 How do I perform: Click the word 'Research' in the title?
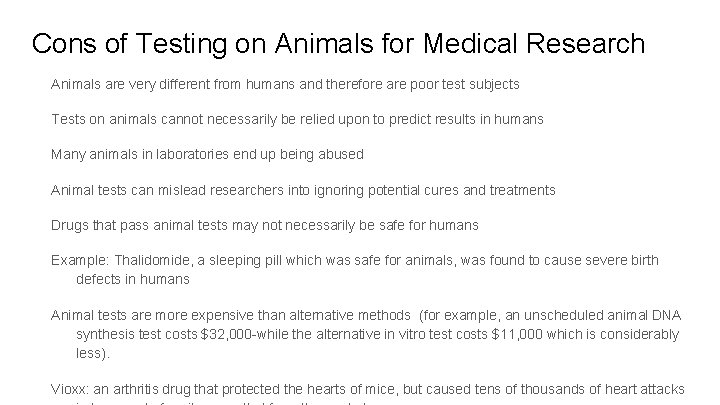[585, 44]
